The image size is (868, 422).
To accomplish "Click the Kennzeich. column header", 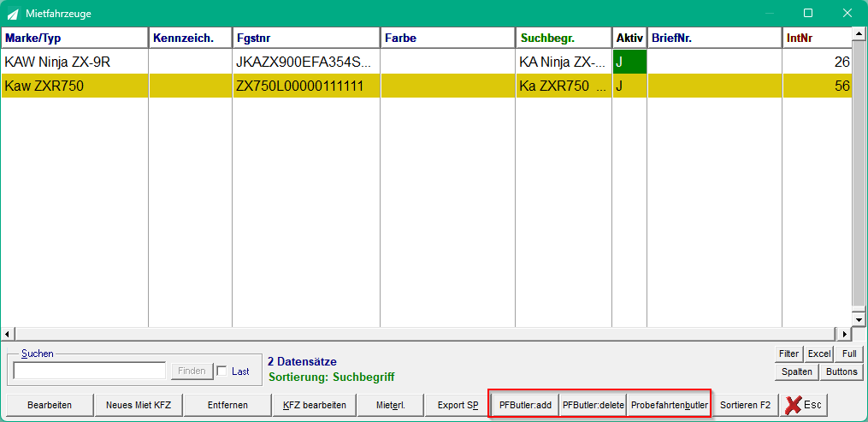I will click(191, 39).
